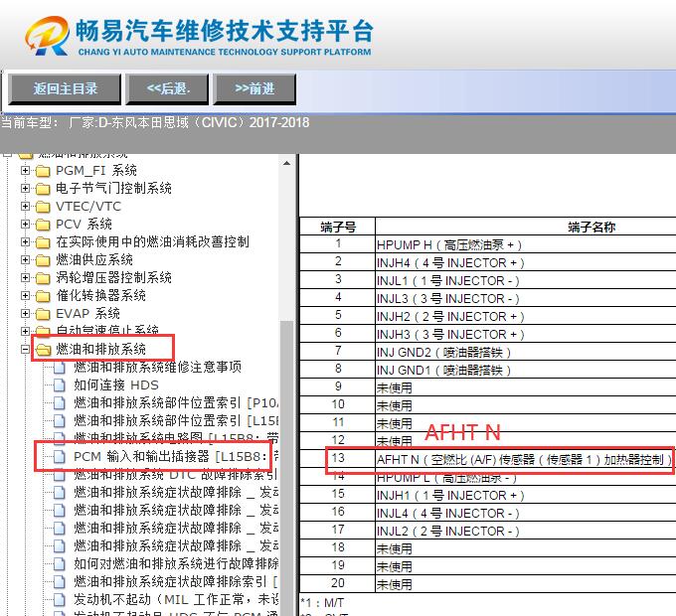Expand the PGM_FI 系统 node

pos(26,171)
